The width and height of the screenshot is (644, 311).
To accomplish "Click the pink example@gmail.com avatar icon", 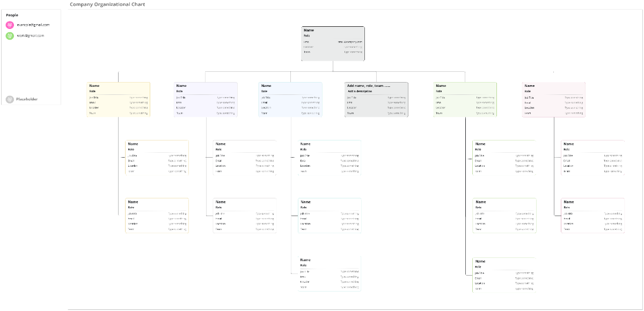I will [x=10, y=24].
